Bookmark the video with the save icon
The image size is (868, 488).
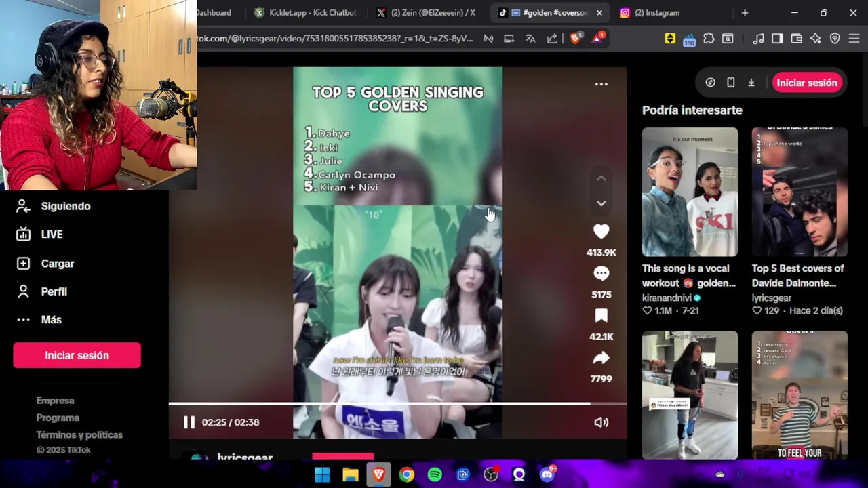click(601, 316)
